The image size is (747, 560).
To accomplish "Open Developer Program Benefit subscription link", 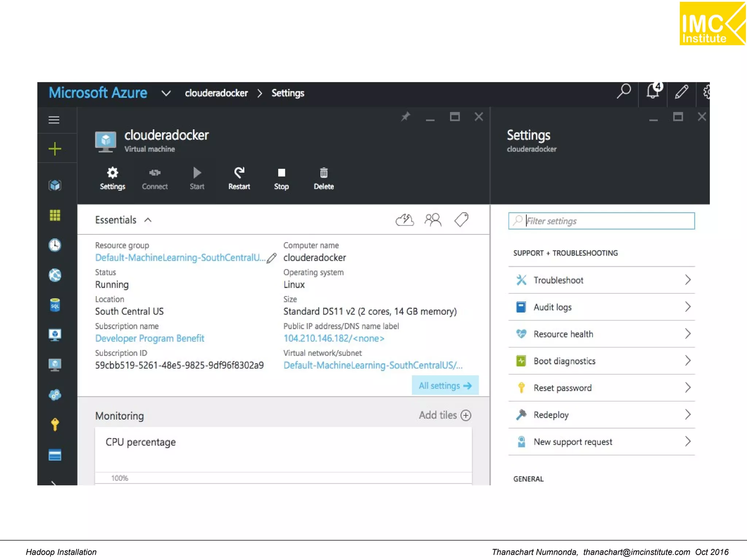I will click(150, 339).
